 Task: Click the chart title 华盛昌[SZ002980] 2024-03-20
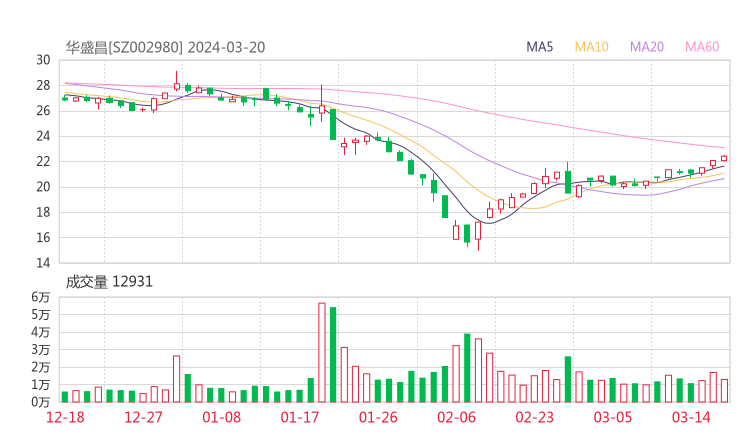tap(165, 47)
